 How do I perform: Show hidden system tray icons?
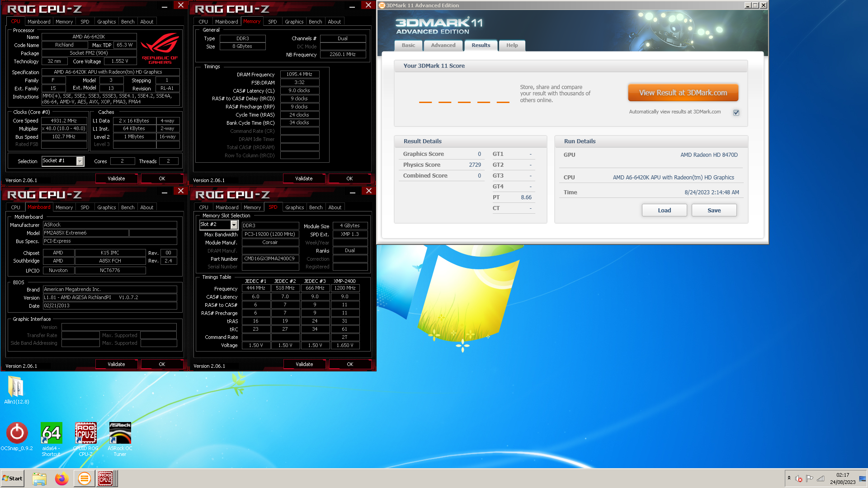pyautogui.click(x=789, y=478)
